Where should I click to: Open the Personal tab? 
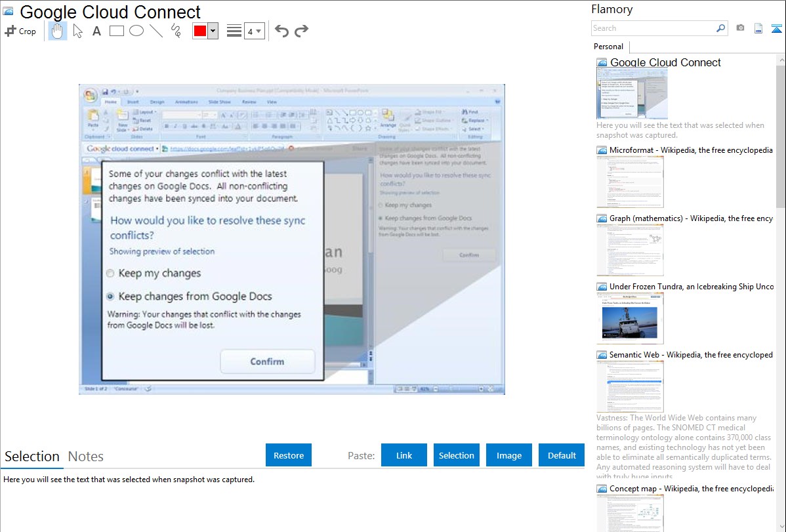(x=608, y=47)
